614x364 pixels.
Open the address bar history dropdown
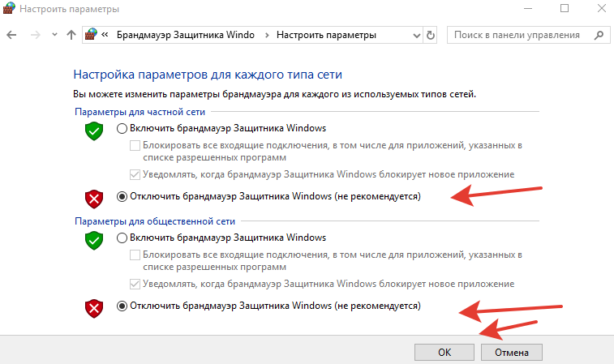tap(417, 36)
